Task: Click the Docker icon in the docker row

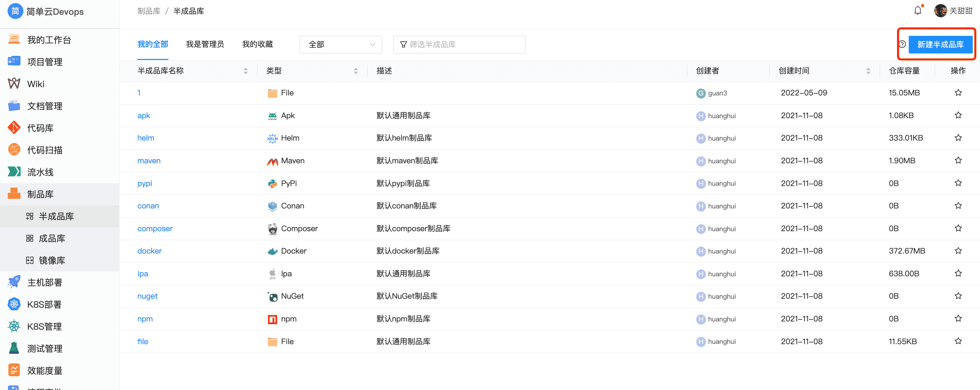Action: [272, 251]
